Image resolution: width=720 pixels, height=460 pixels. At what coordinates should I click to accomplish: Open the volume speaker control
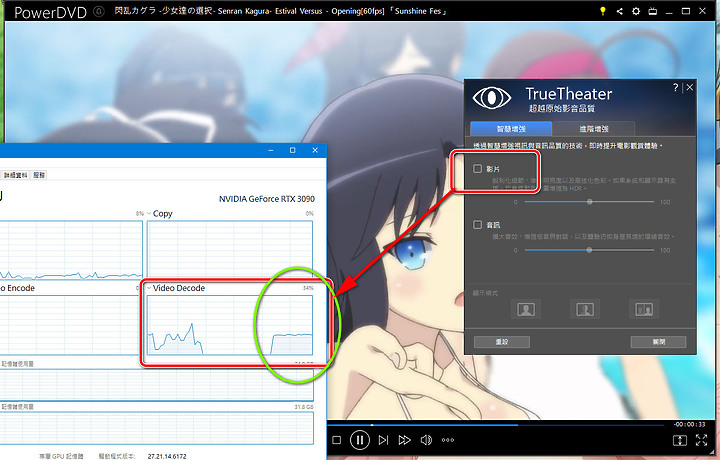tap(426, 440)
